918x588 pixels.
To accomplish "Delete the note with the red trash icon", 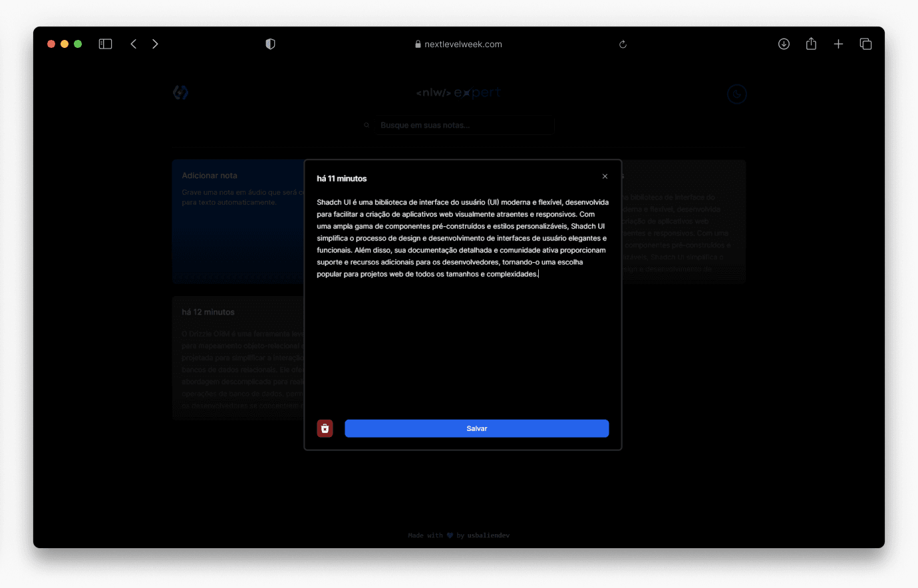I will click(325, 428).
